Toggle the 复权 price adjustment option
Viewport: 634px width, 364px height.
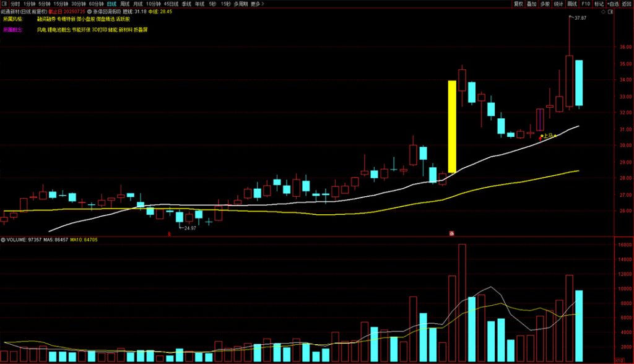518,4
